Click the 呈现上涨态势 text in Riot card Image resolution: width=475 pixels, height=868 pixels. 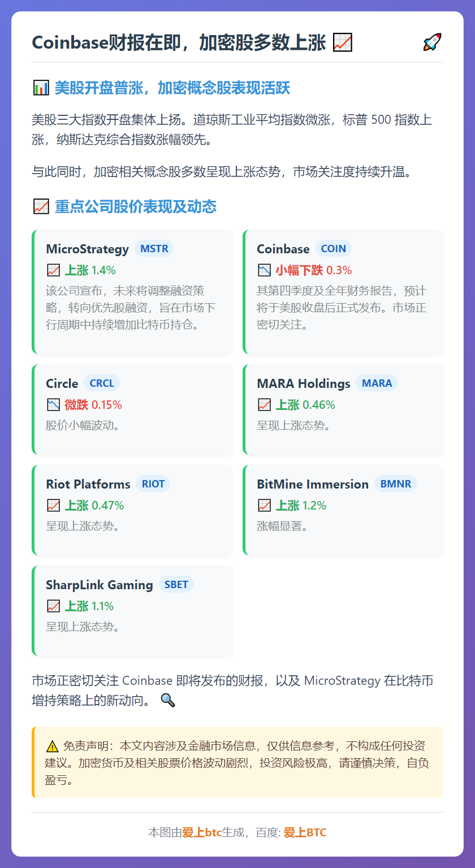pyautogui.click(x=83, y=526)
